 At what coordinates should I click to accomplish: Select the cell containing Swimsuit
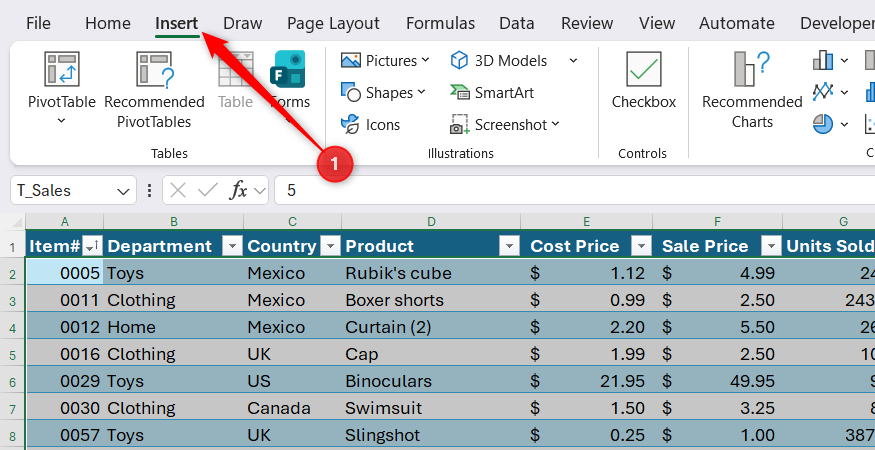click(431, 408)
